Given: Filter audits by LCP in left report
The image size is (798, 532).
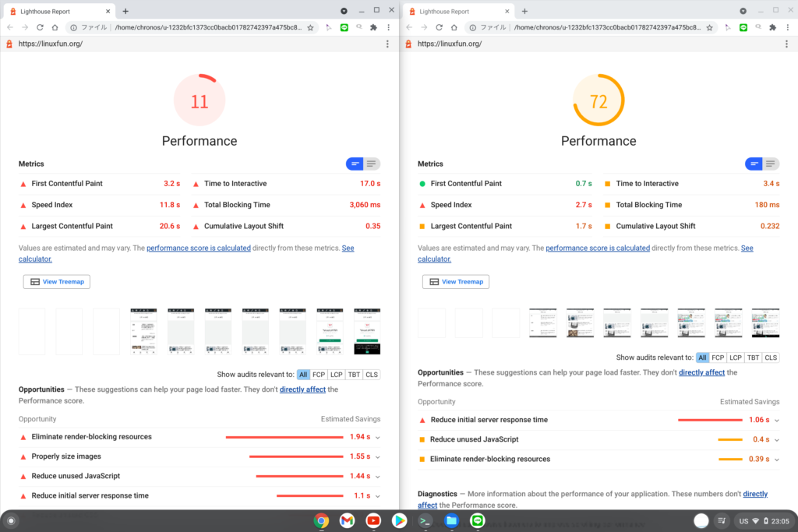Looking at the screenshot, I should (x=337, y=375).
